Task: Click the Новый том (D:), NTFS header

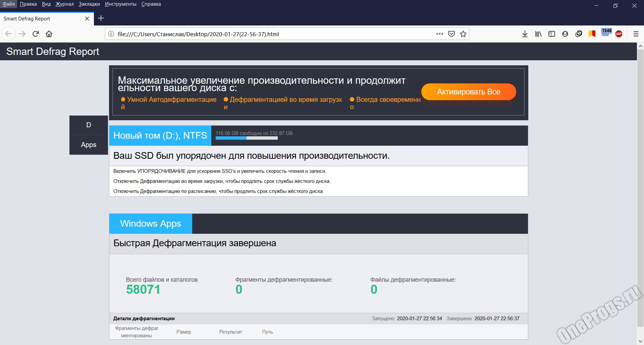Action: (160, 136)
